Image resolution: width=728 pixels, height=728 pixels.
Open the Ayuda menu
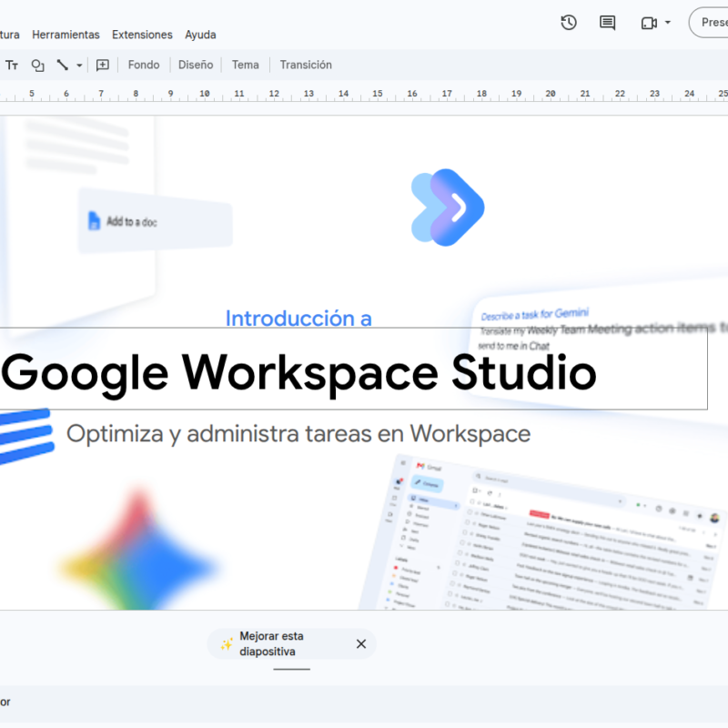(200, 35)
